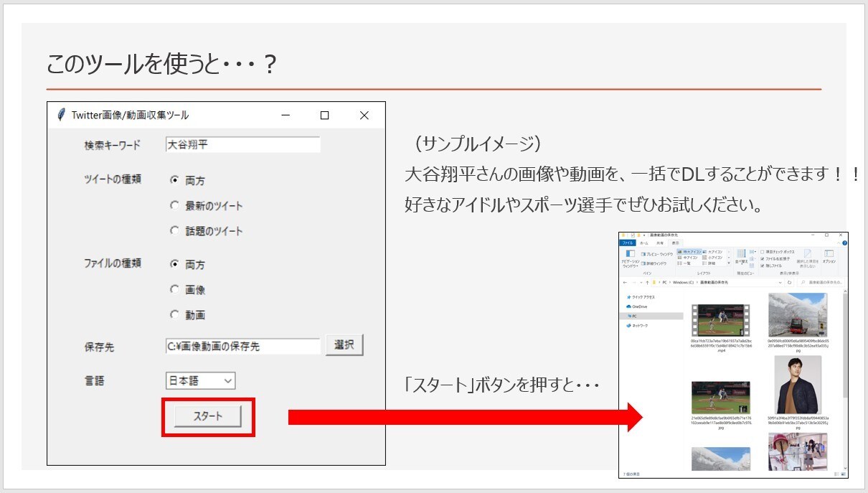This screenshot has height=493, width=868.
Task: Click the Explorer search box
Action: 821,283
